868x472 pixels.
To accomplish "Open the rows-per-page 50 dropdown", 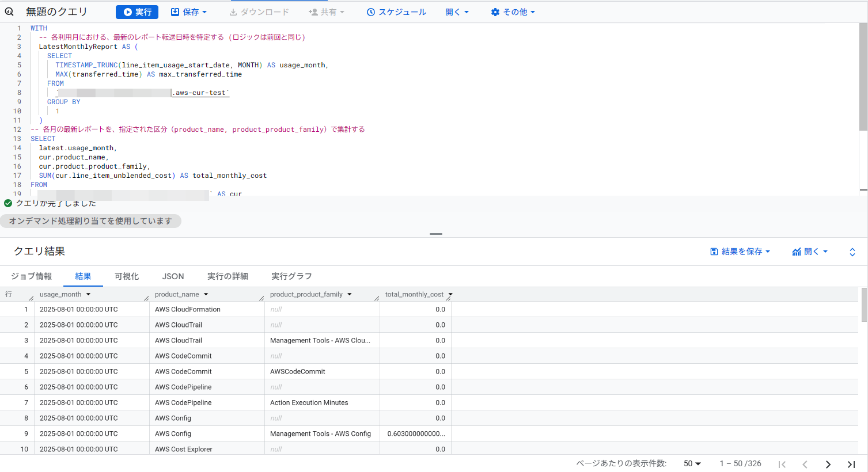I will pos(692,463).
